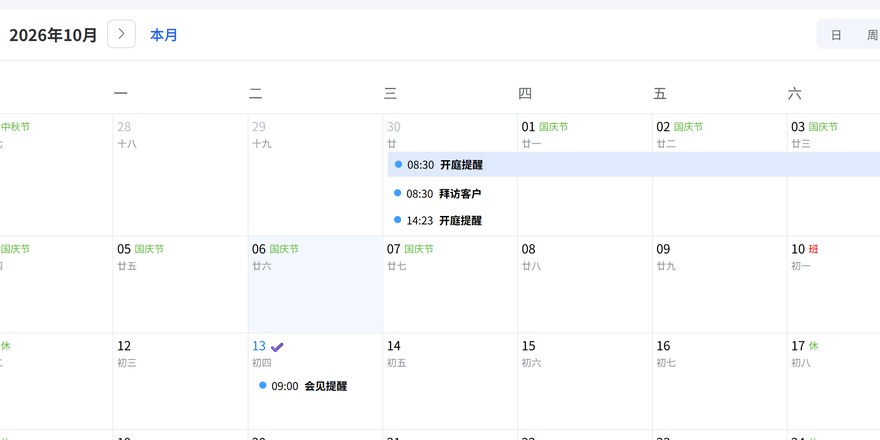Select date 05 国庆节

tap(180, 285)
